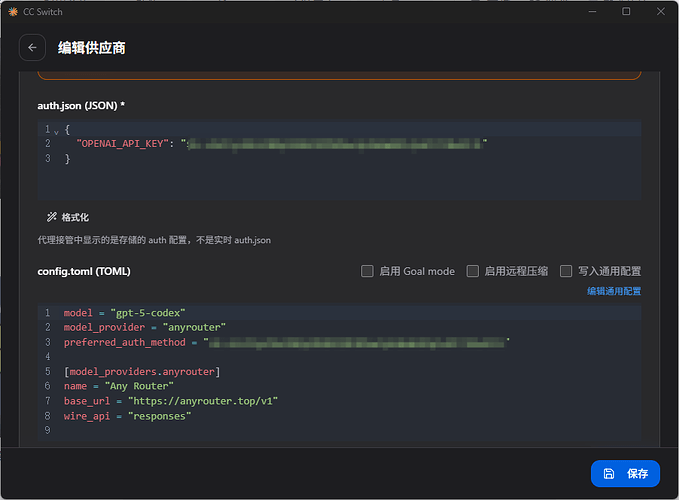Screen dimensions: 679x500
Task: Close the CC Switch window
Action: coord(660,11)
